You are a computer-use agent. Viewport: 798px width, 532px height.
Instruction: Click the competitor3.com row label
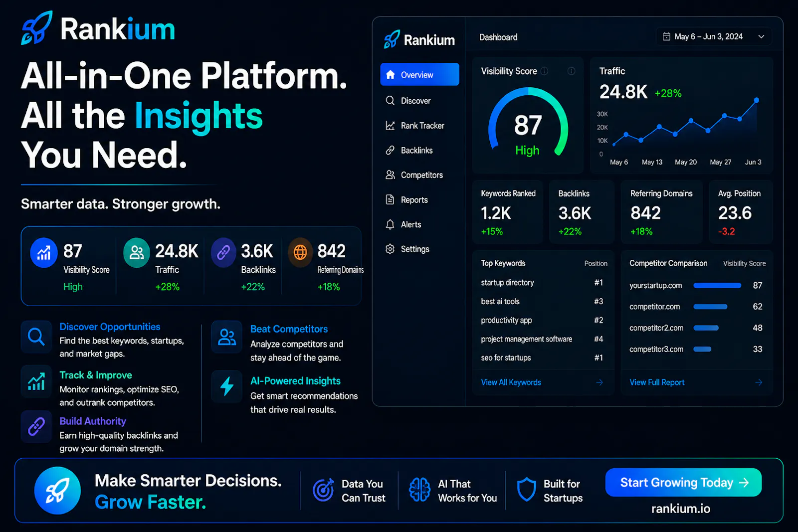(x=656, y=350)
